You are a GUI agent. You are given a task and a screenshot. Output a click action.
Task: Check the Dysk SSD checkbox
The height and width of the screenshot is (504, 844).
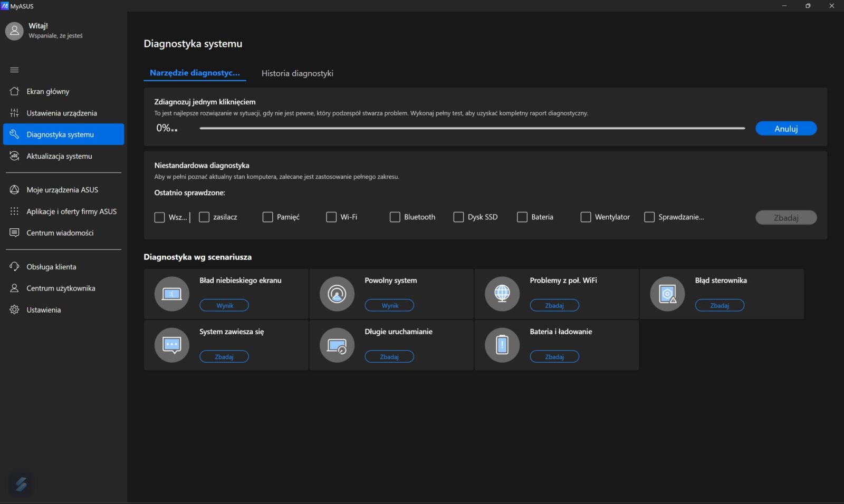point(458,217)
